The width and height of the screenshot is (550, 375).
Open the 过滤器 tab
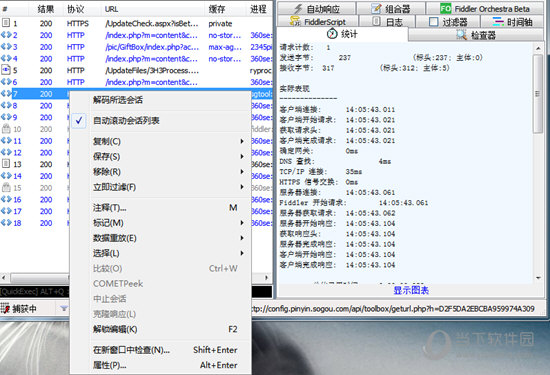click(x=448, y=22)
